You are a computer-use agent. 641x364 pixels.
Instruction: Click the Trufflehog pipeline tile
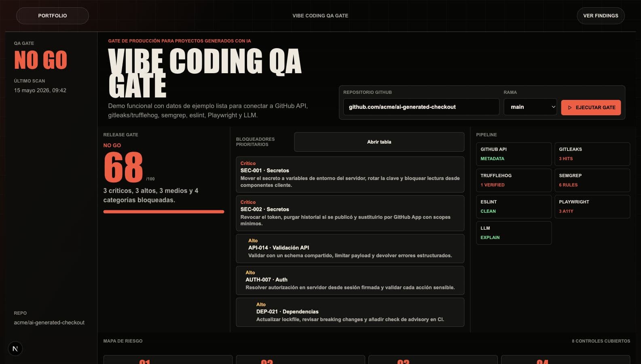(x=514, y=180)
